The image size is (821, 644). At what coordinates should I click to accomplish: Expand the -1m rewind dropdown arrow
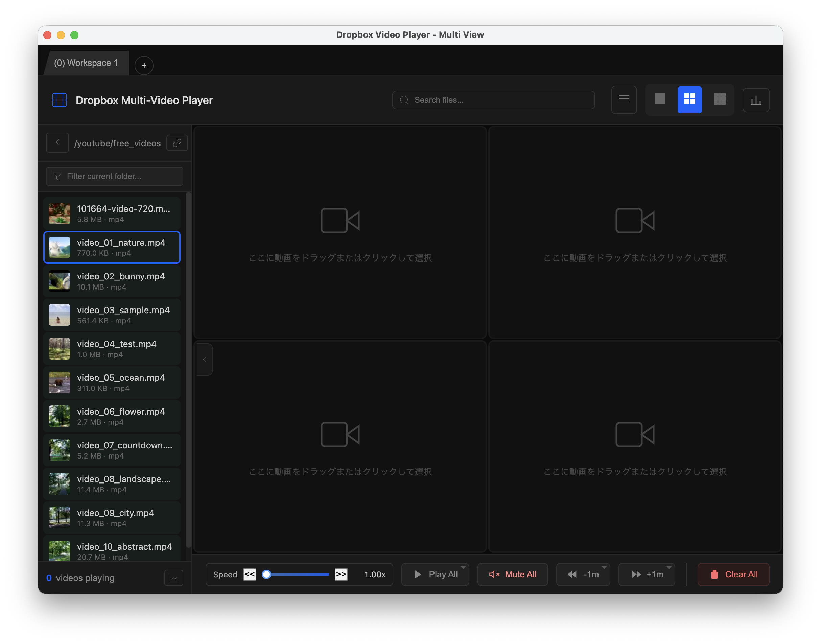click(x=604, y=567)
